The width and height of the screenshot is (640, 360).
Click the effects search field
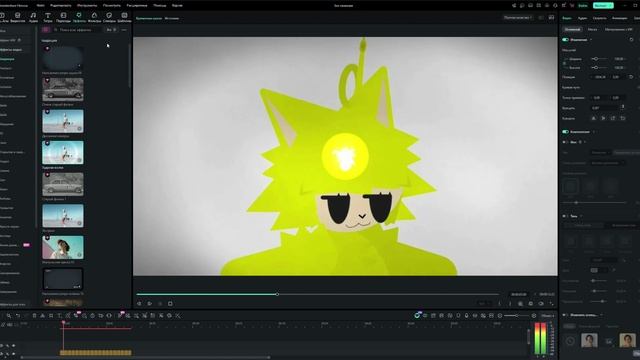(78, 30)
